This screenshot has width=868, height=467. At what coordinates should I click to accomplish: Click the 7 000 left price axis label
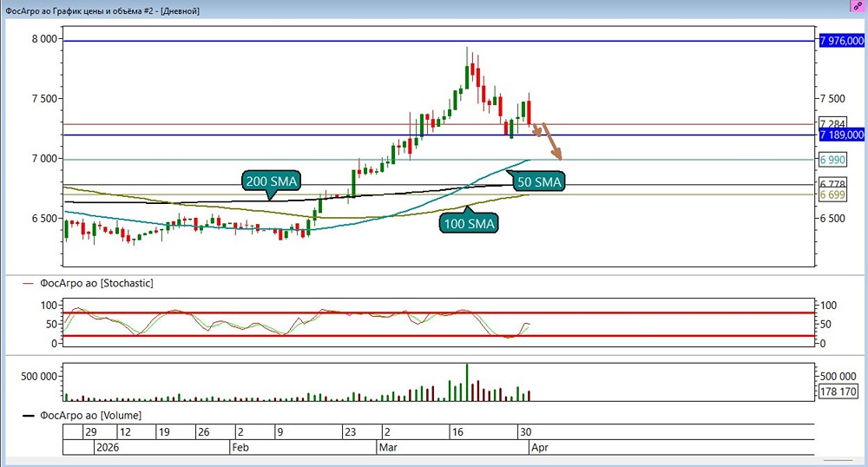[x=44, y=159]
